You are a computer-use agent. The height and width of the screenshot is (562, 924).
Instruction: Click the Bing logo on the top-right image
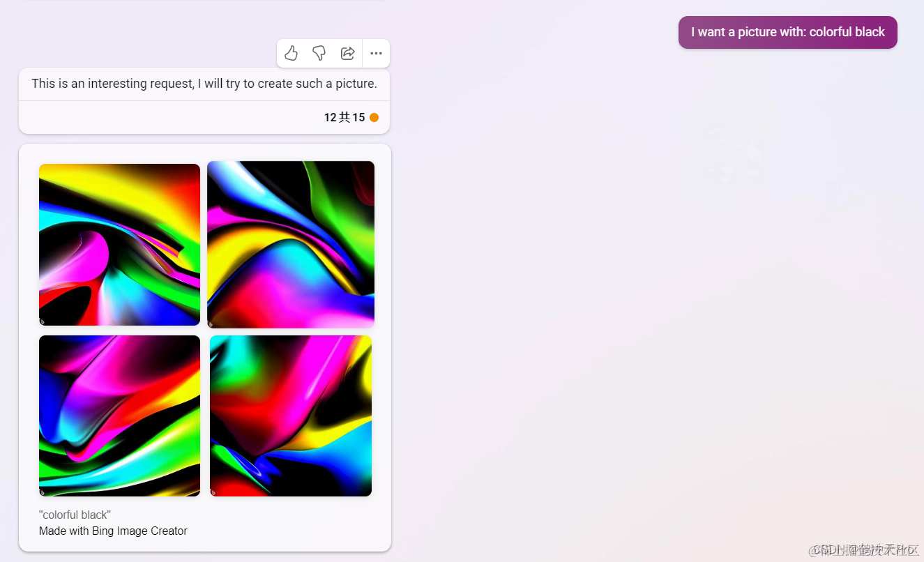213,322
